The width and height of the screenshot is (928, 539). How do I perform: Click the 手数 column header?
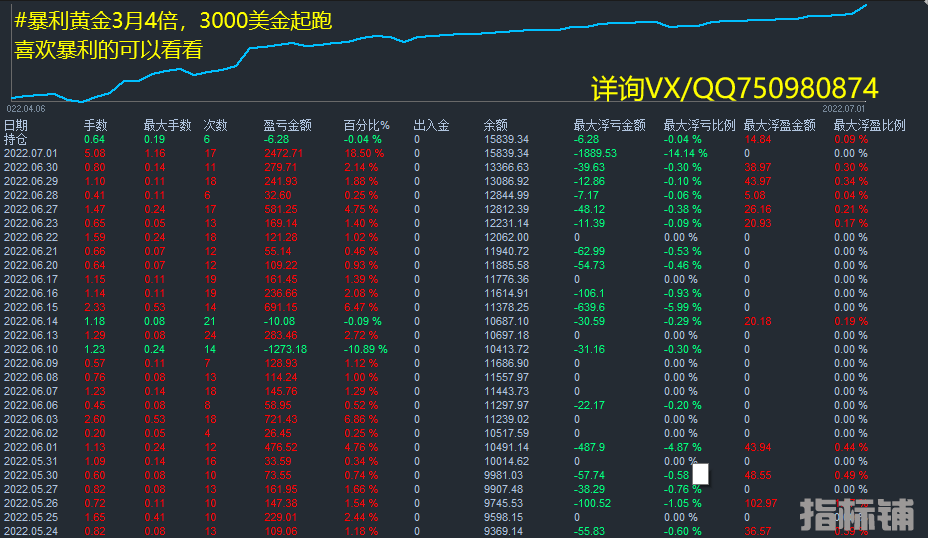(95, 125)
